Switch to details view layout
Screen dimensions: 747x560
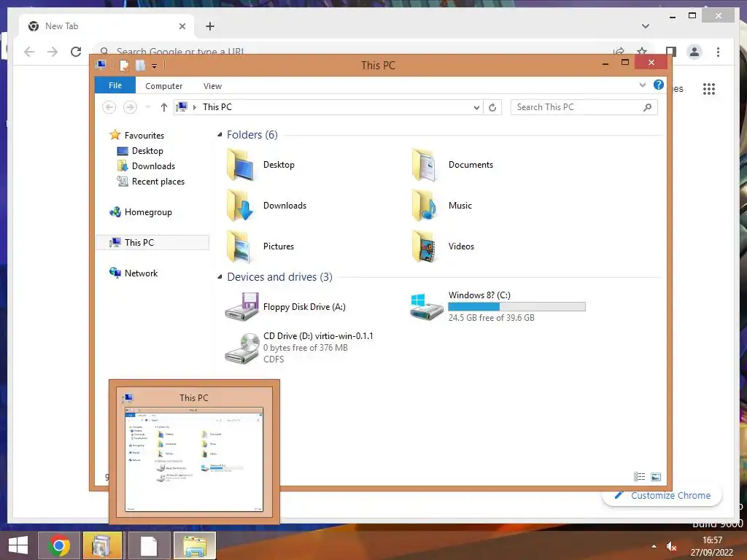639,477
